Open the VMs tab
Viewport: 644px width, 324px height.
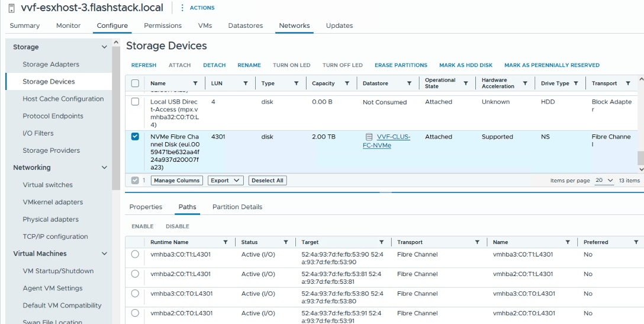pos(205,25)
